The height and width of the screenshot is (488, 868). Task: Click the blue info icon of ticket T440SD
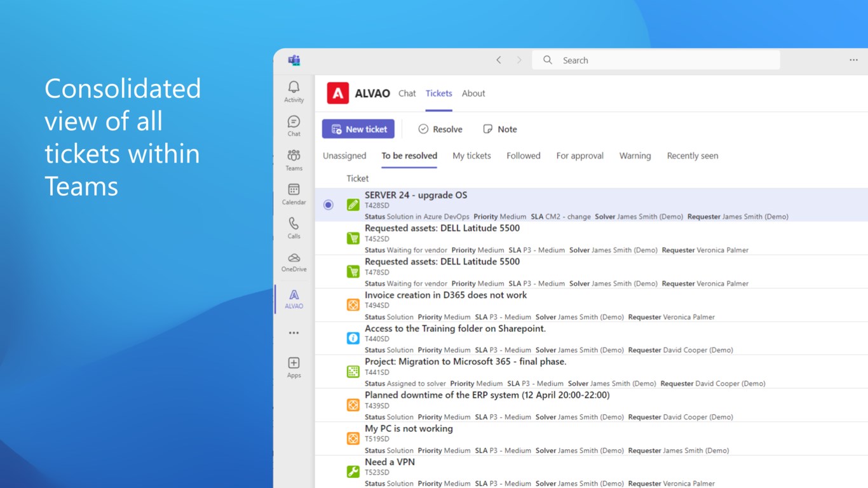[353, 338]
